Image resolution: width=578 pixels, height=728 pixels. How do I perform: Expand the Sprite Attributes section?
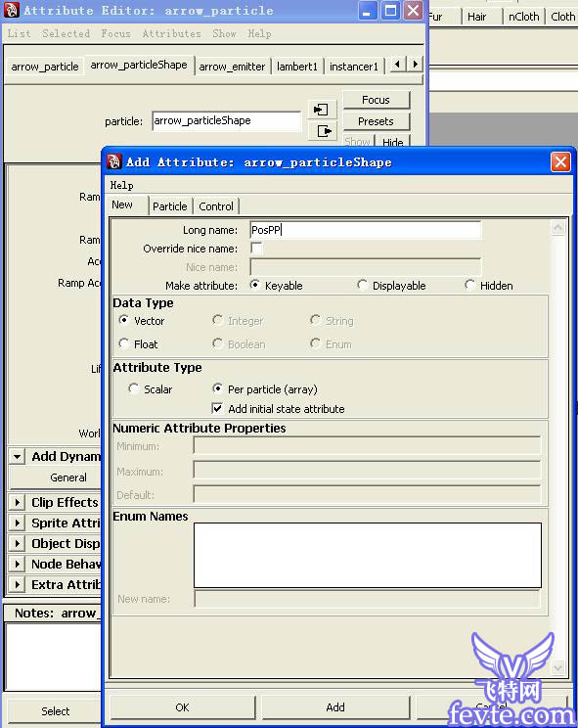pyautogui.click(x=18, y=523)
